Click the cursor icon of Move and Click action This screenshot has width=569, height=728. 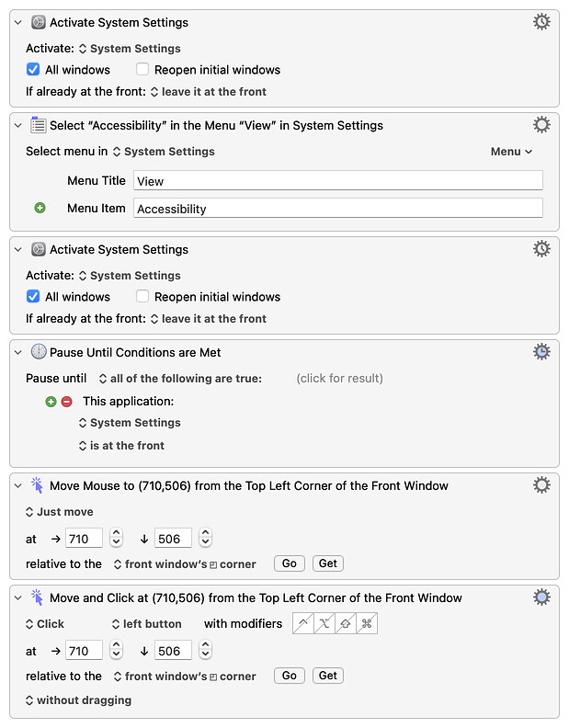click(37, 597)
